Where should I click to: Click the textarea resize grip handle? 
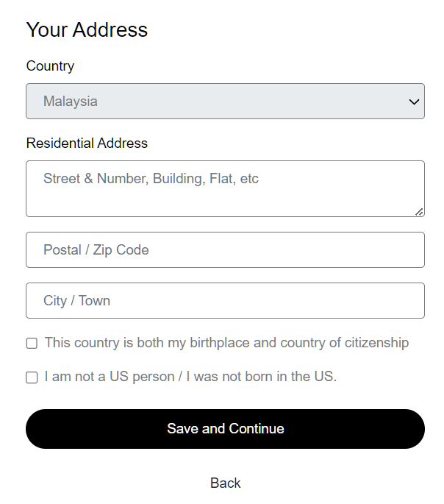419,212
